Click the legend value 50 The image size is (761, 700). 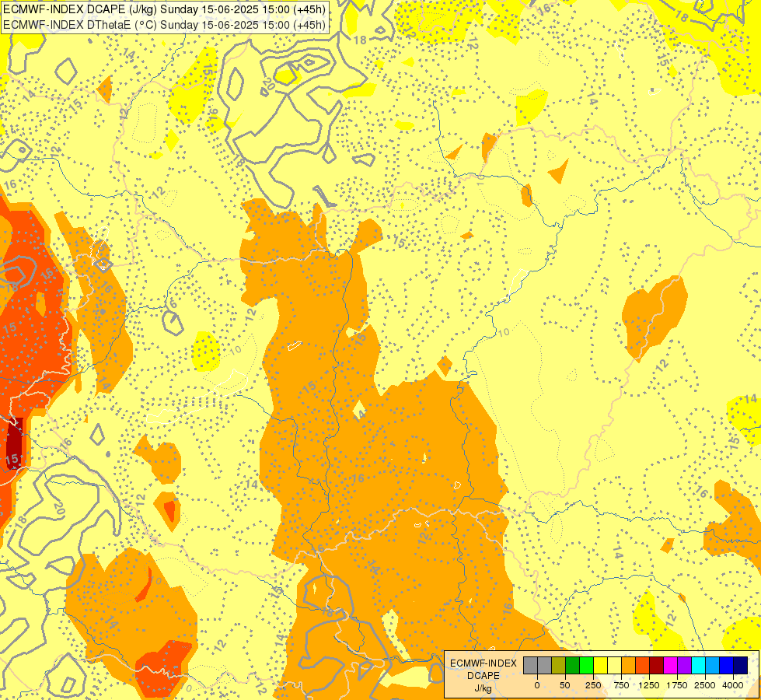click(565, 685)
